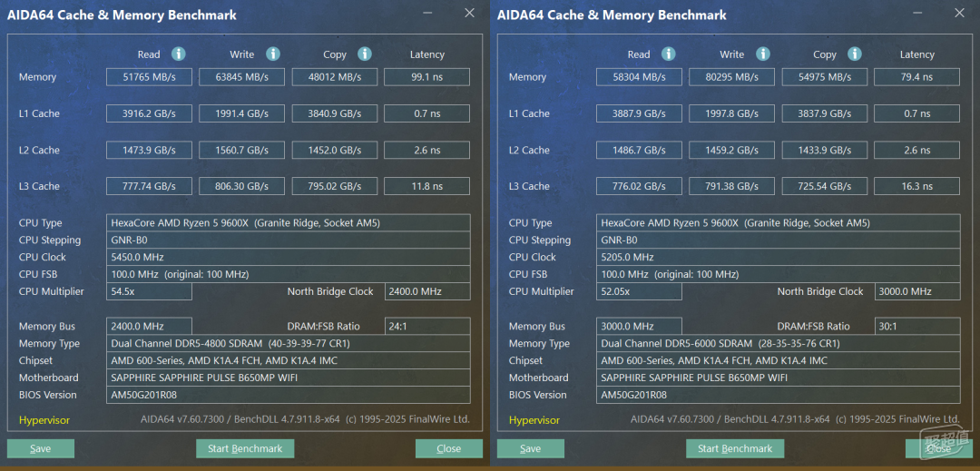Viewport: 980px width, 471px height.
Task: Click the Write info icon in left window
Action: [273, 54]
